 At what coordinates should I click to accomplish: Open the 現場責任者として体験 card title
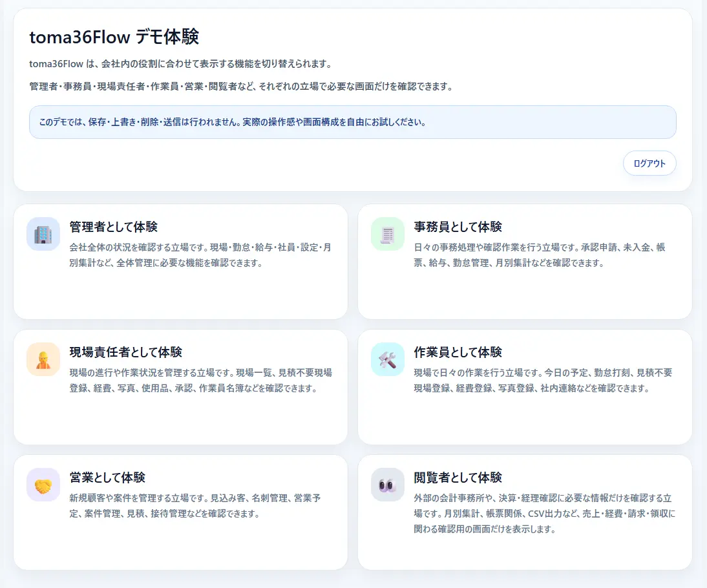[x=126, y=352]
